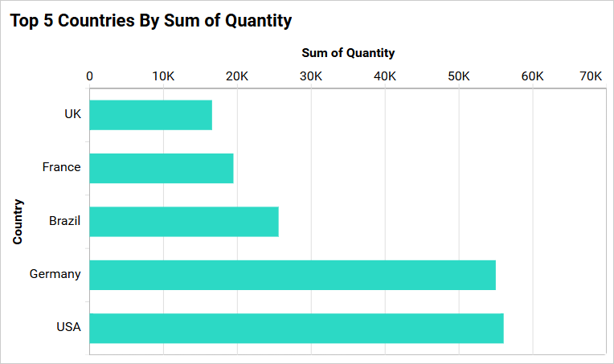Click the UK bar in chart
This screenshot has height=364, width=614.
tap(151, 115)
